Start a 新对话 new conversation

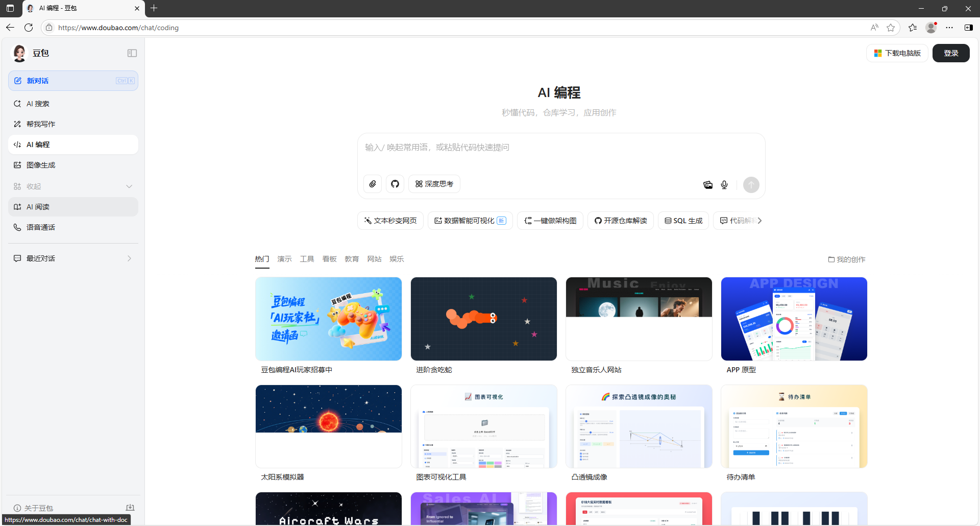pos(73,81)
